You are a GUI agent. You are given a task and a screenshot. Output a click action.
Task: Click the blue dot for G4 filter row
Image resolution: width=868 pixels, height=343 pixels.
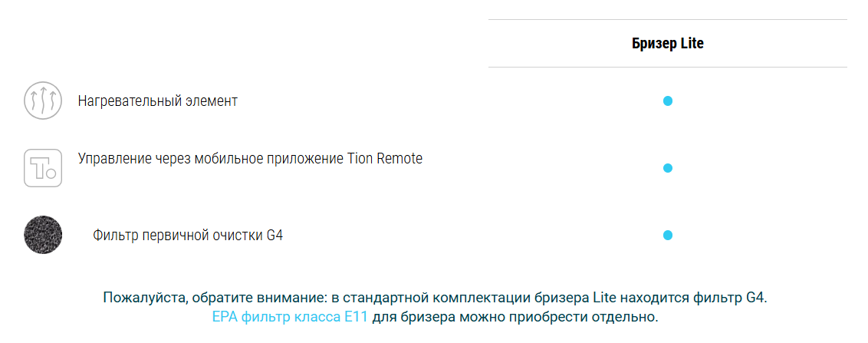point(668,235)
